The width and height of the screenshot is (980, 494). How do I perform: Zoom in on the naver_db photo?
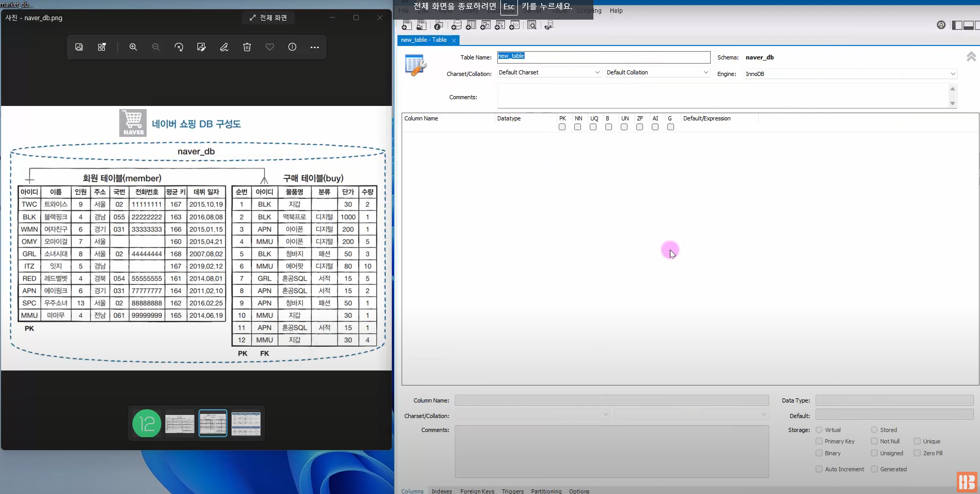point(133,47)
